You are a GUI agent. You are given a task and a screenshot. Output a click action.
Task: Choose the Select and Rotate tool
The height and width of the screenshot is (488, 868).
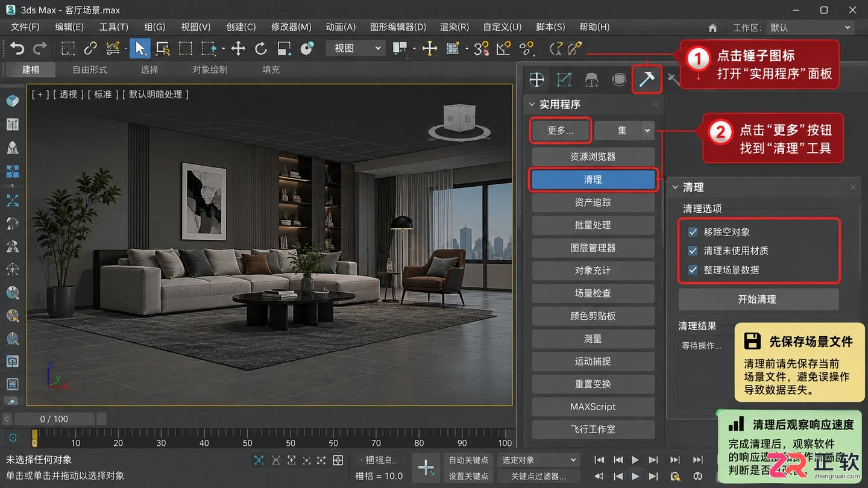[261, 48]
